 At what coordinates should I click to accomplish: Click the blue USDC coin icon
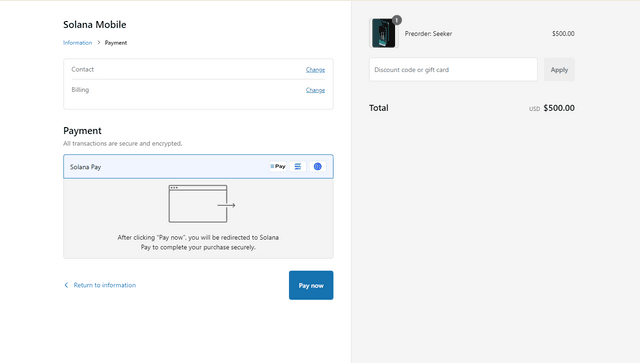point(318,166)
